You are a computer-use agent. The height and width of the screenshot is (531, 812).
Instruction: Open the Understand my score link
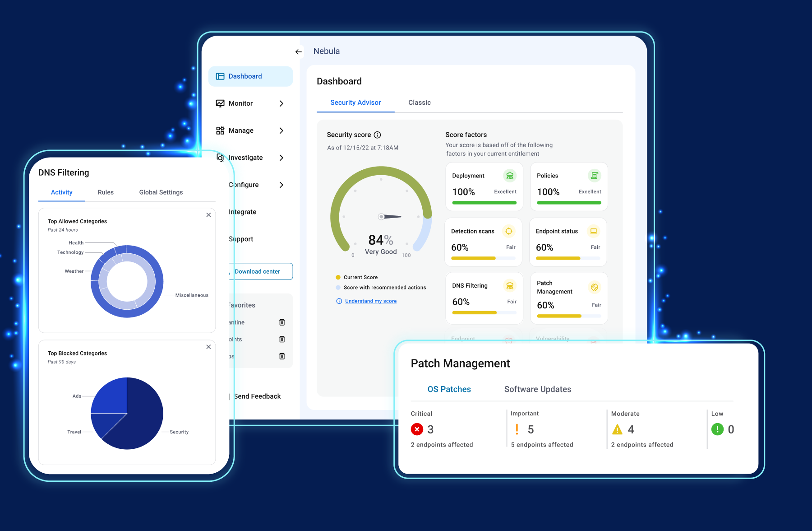pos(370,301)
